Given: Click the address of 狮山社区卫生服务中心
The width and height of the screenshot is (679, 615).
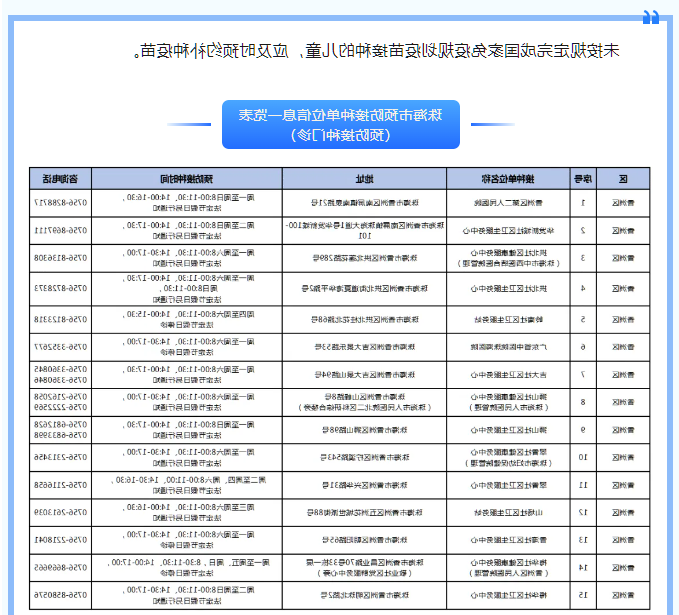Looking at the screenshot, I should (x=364, y=430).
